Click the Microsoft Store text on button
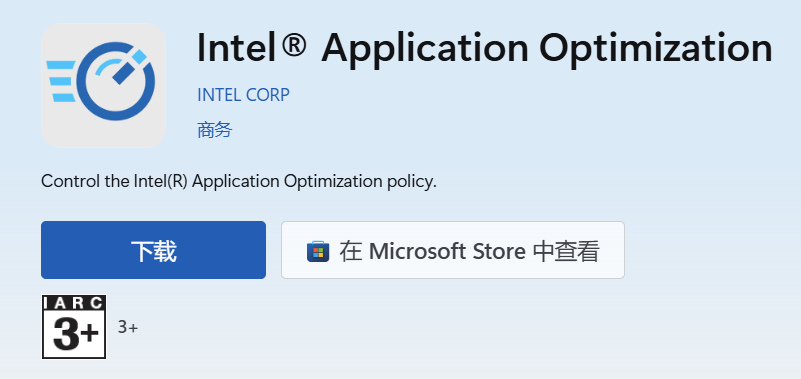The width and height of the screenshot is (801, 379). click(x=447, y=251)
